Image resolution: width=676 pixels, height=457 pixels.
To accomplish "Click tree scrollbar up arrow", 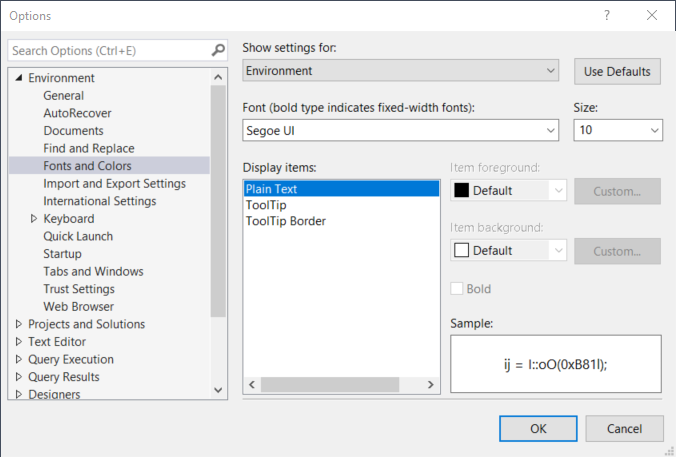I will [x=218, y=78].
